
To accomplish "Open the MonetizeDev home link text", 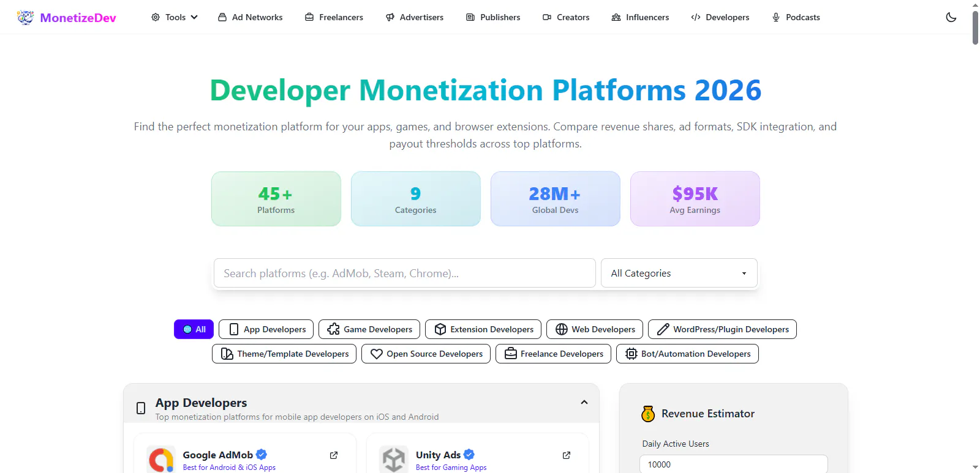I will click(x=78, y=18).
